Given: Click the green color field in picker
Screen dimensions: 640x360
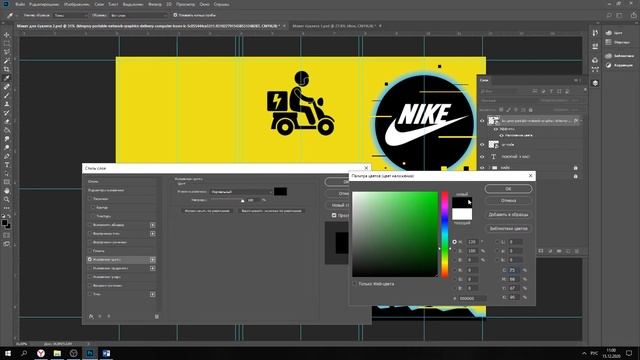Looking at the screenshot, I should [395, 234].
